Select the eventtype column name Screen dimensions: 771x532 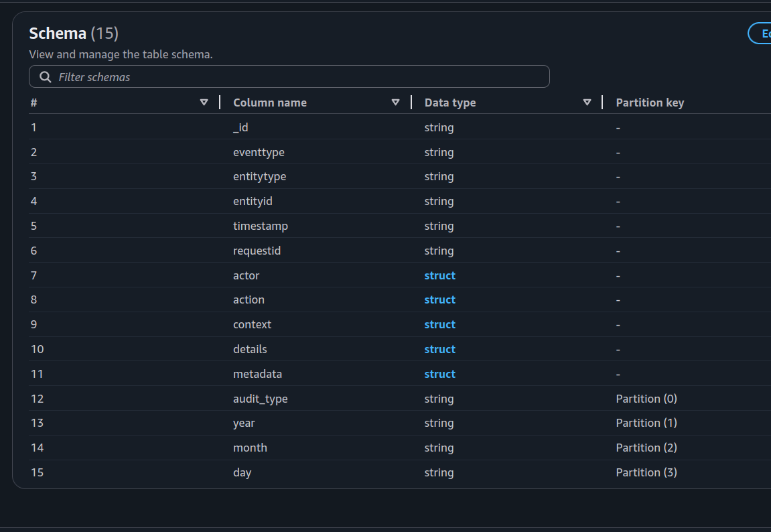tap(259, 152)
